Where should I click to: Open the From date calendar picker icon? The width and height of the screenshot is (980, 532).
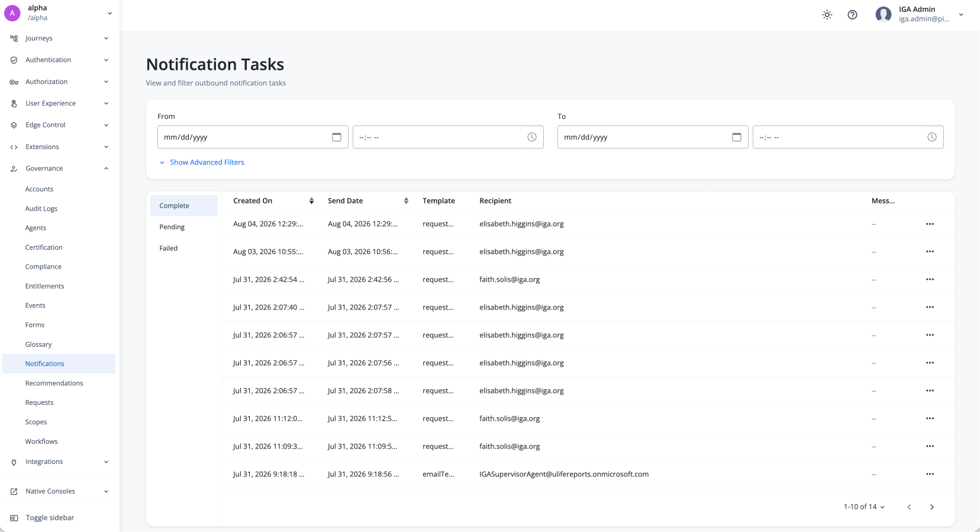click(x=337, y=137)
